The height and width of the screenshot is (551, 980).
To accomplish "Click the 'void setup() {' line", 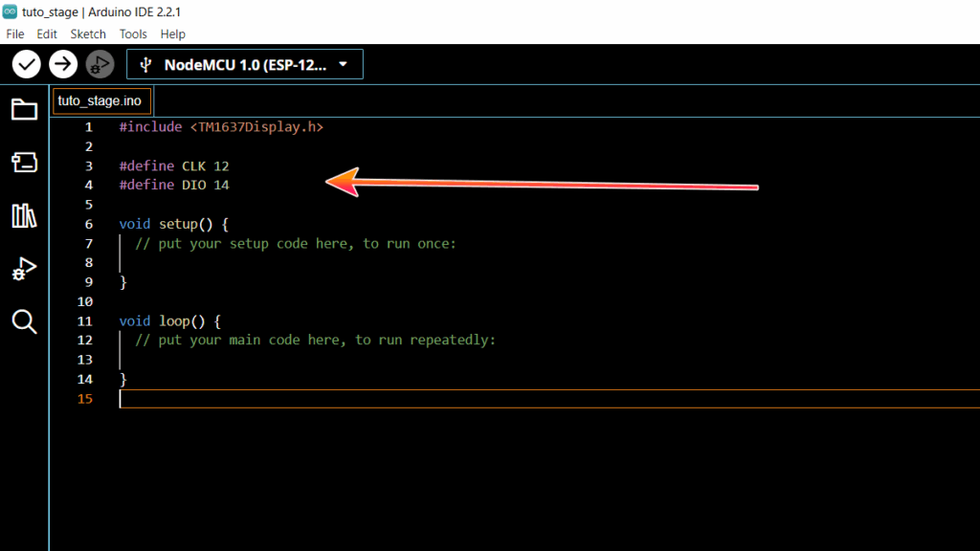I will [174, 224].
